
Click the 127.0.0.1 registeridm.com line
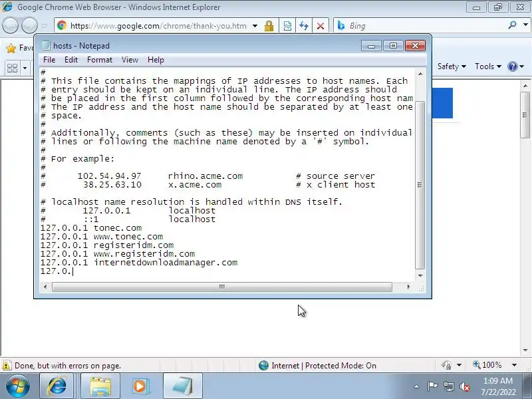pos(107,245)
